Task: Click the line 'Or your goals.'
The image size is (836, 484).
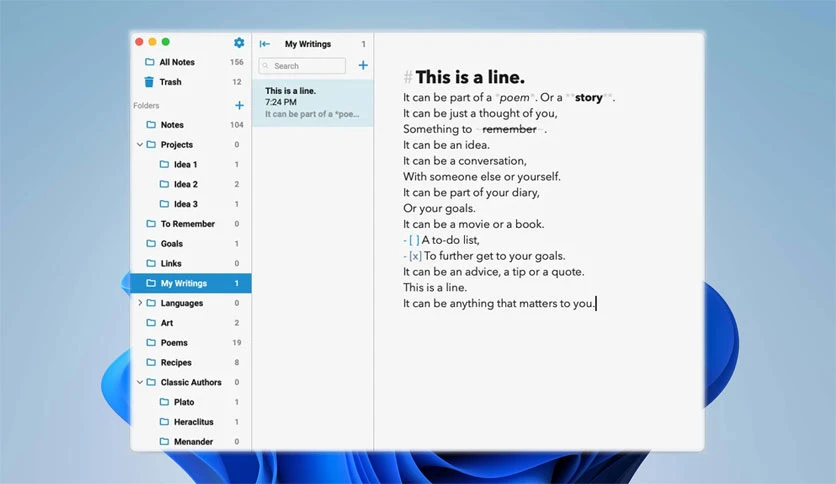Action: click(439, 208)
